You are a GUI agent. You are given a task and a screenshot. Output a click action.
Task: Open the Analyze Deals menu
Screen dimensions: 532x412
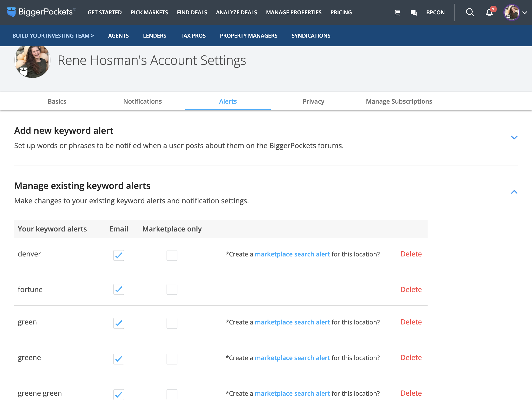236,12
